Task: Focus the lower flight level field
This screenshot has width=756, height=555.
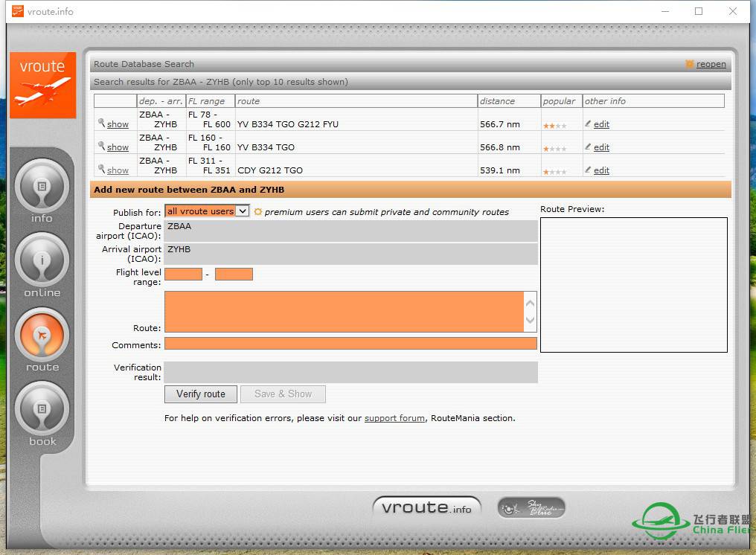Action: click(183, 274)
